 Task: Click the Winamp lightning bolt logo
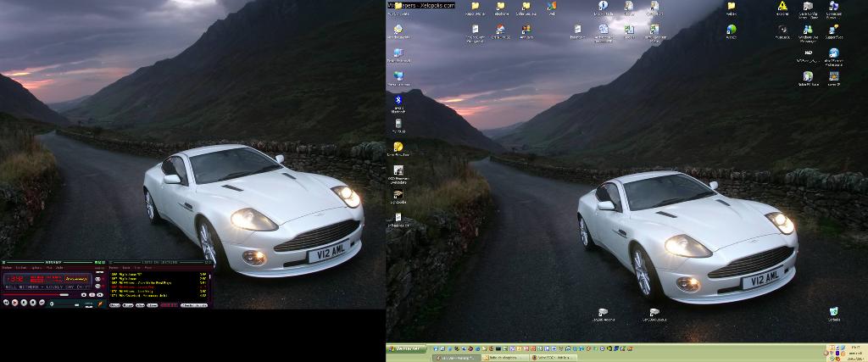[x=100, y=304]
